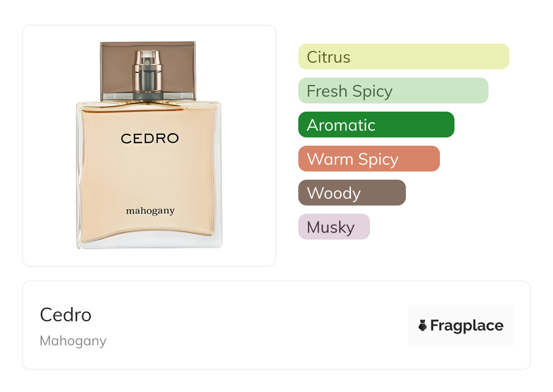Screen dimensions: 553x392
Task: Click the word Citrus label text
Action: click(x=328, y=57)
